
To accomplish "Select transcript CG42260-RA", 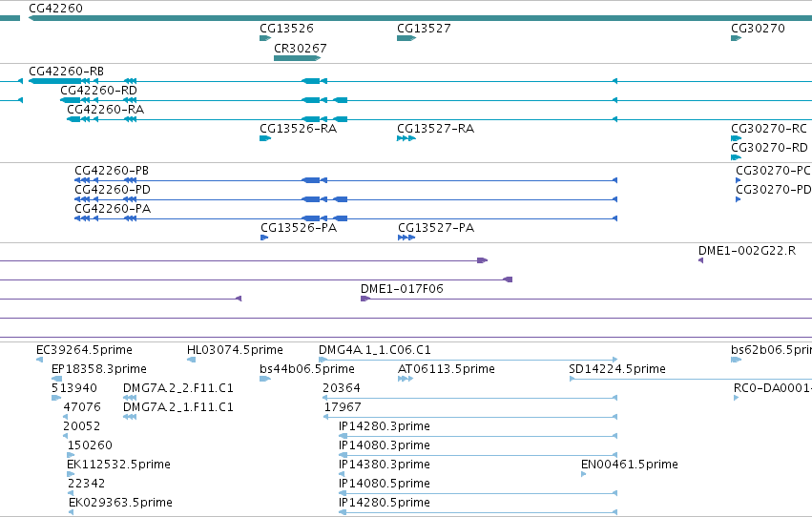I will [x=439, y=119].
